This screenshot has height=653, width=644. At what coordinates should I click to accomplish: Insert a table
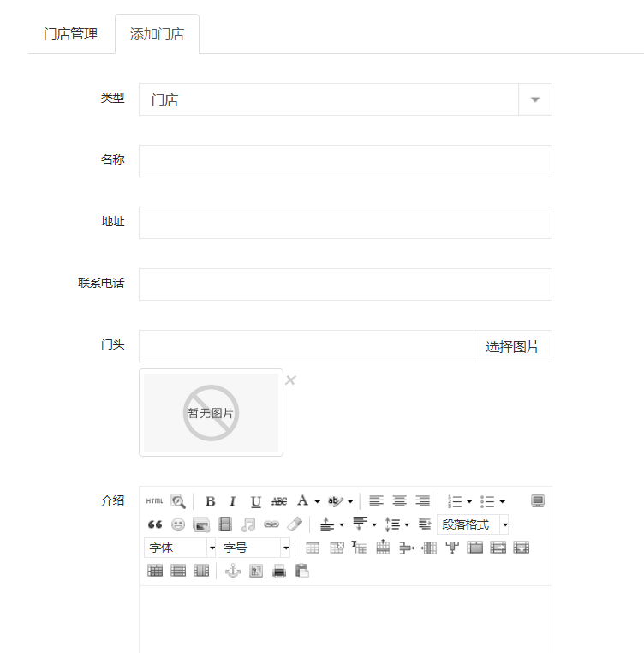coord(313,548)
